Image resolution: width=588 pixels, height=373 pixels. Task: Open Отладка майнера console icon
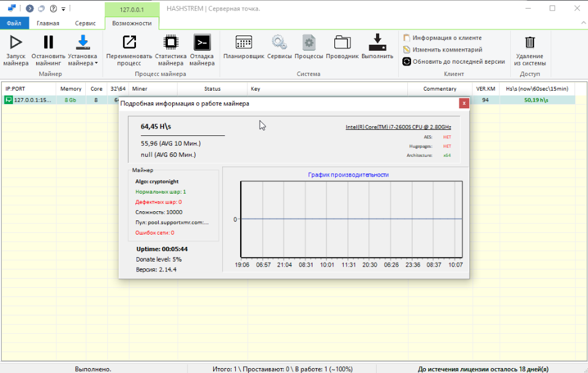202,42
